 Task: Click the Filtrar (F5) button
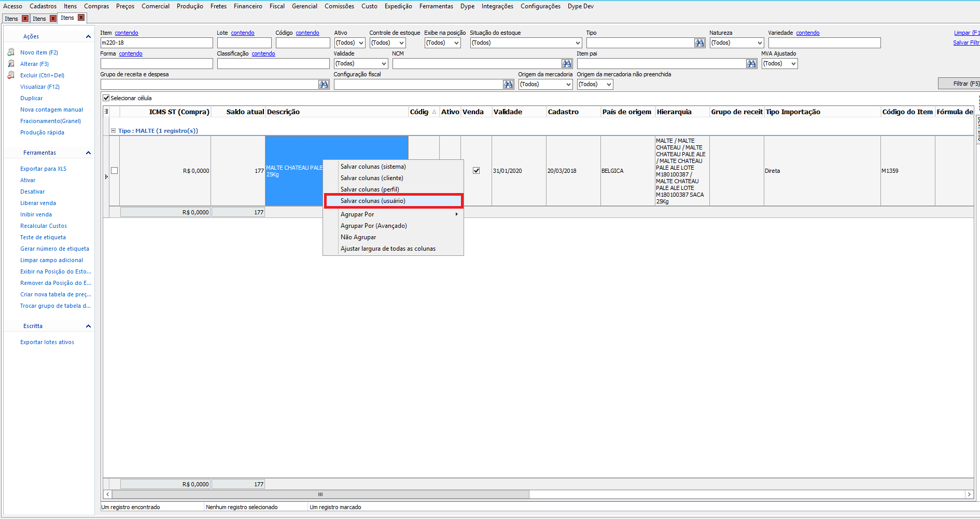coord(959,84)
